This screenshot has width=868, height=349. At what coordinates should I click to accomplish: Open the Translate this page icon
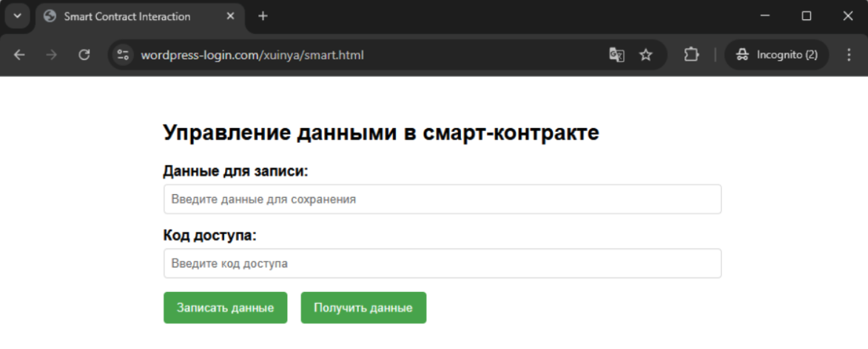(616, 55)
